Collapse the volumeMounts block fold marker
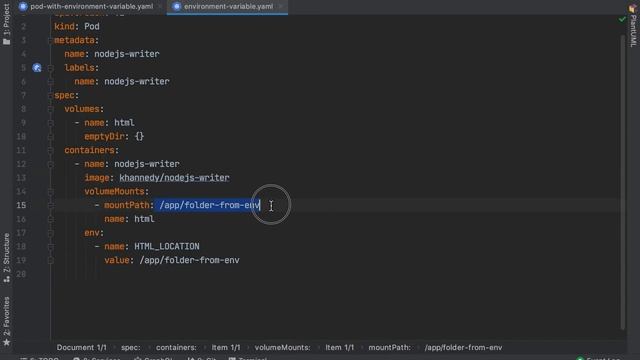Image resolution: width=640 pixels, height=360 pixels. 50,191
